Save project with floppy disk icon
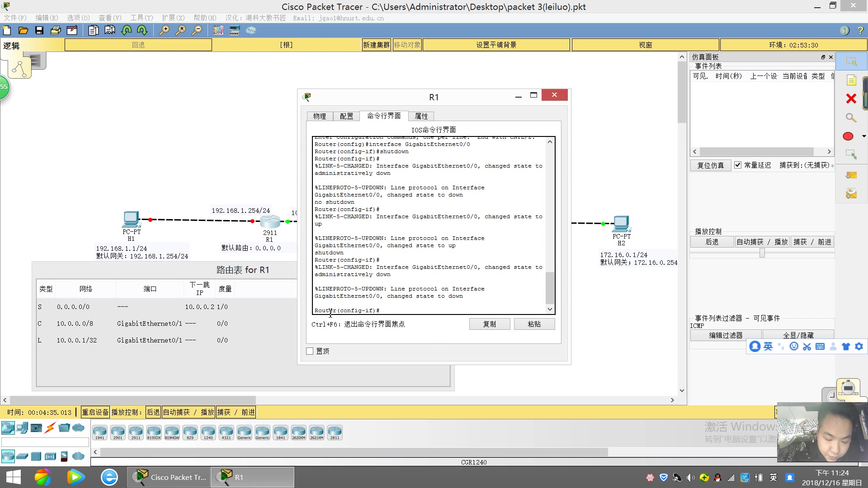The width and height of the screenshot is (868, 488). point(39,30)
